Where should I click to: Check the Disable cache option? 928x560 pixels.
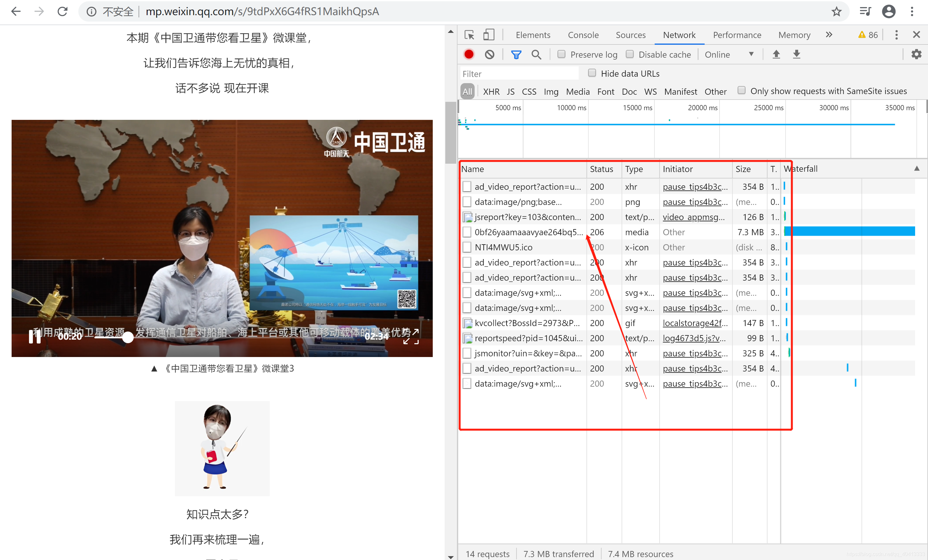[x=629, y=54]
